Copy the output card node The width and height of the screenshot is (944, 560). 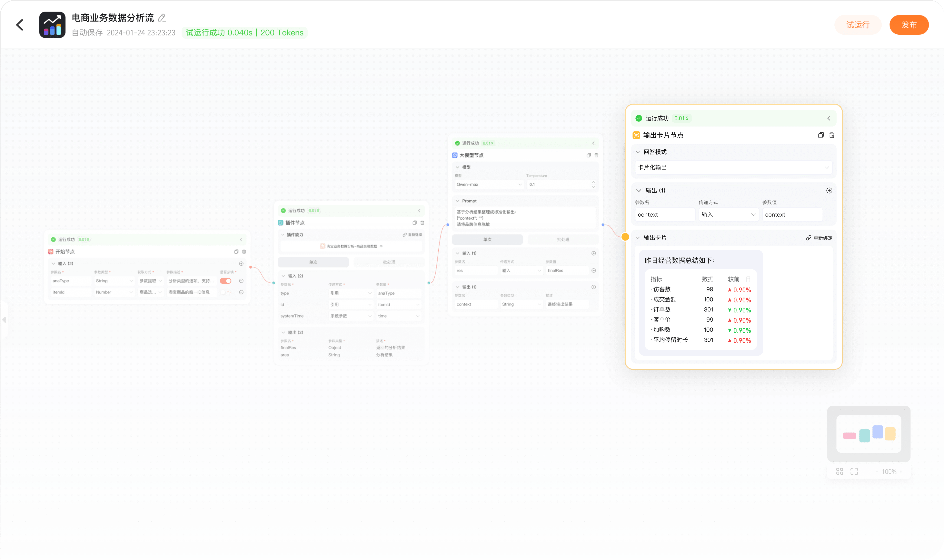click(x=820, y=135)
